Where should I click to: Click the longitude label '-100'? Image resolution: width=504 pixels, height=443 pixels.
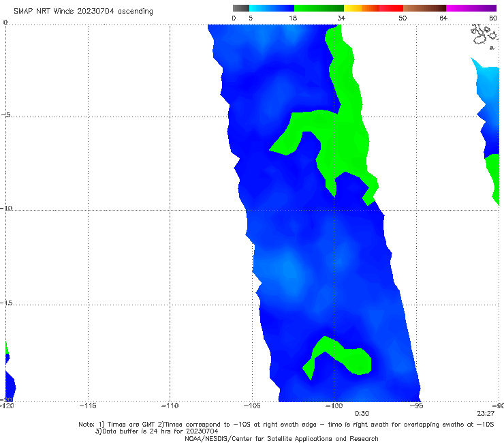[x=334, y=406]
